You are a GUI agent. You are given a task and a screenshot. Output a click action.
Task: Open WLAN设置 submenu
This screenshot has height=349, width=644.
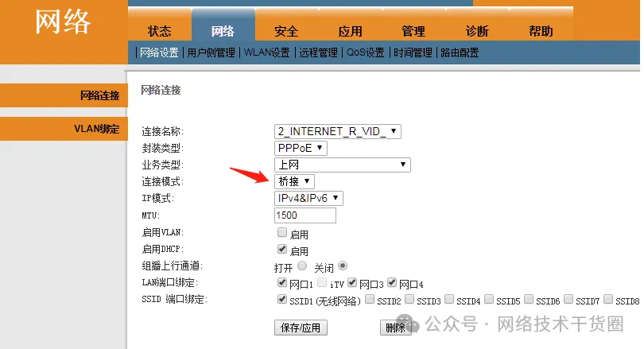(267, 52)
